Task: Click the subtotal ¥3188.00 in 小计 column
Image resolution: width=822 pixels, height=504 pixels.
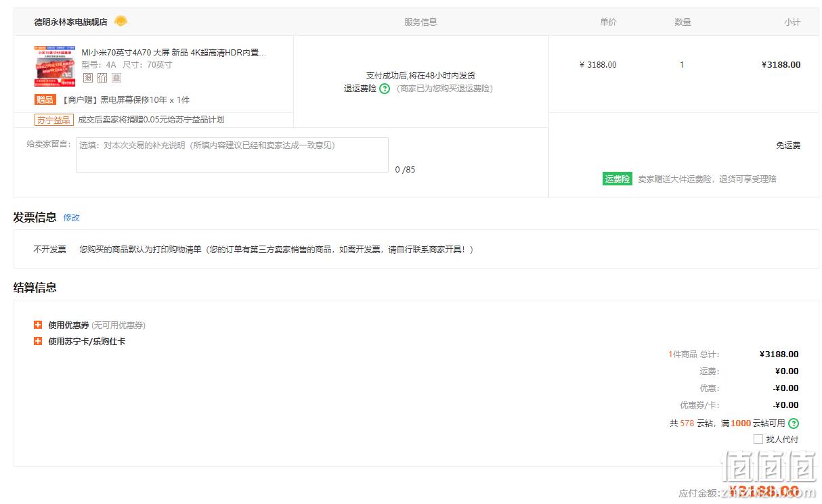Action: pyautogui.click(x=781, y=65)
